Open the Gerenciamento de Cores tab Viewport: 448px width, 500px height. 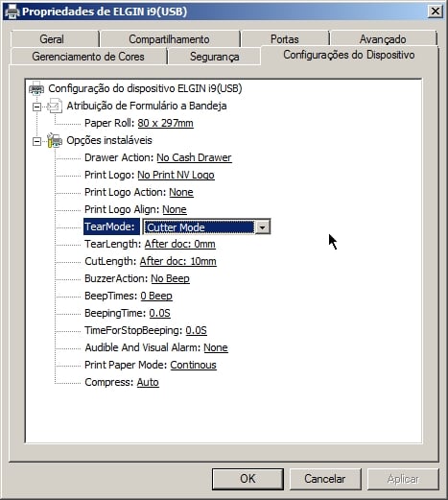(x=88, y=57)
